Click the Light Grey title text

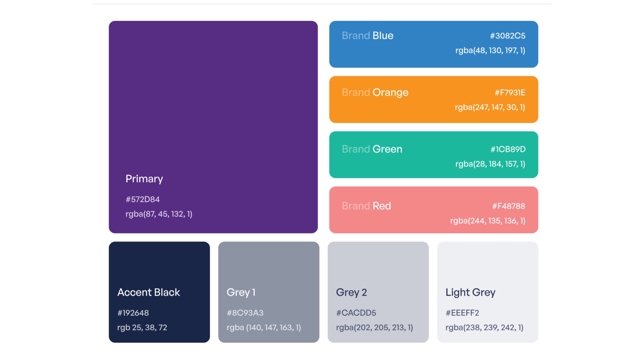[470, 292]
